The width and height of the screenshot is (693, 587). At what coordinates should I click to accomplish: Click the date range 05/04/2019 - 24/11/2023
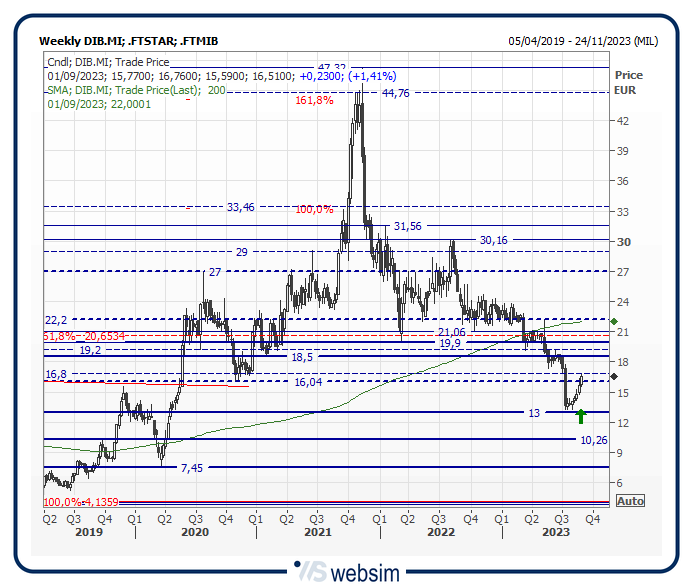click(582, 41)
